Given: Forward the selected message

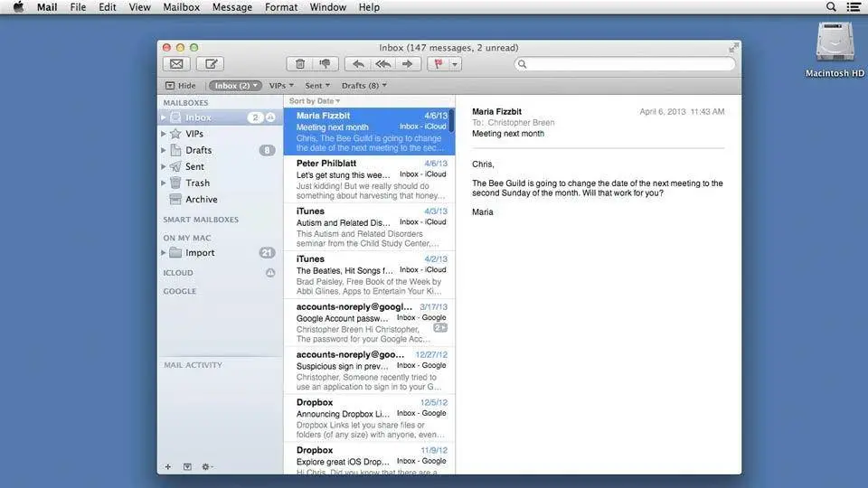Looking at the screenshot, I should (408, 64).
